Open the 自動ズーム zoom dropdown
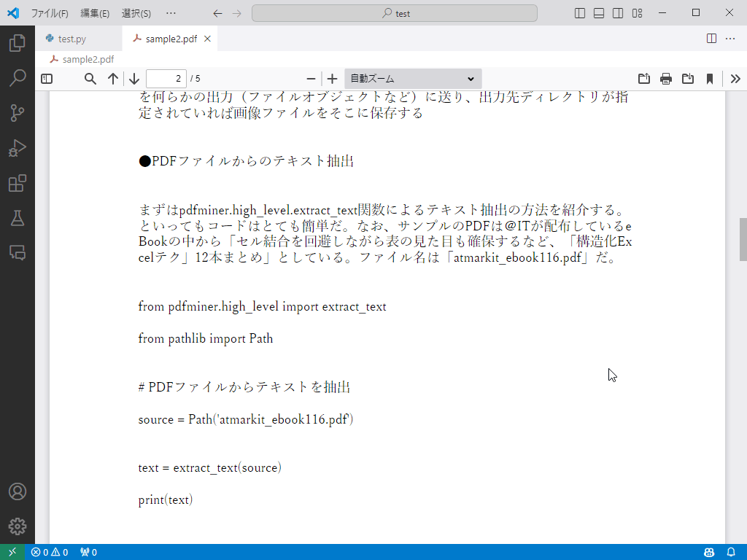This screenshot has height=560, width=747. click(x=412, y=79)
